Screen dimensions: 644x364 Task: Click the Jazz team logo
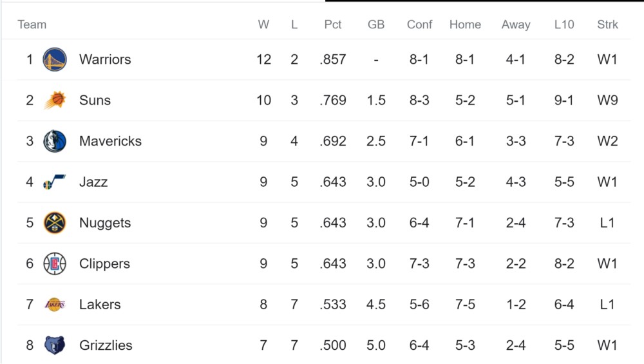(54, 182)
